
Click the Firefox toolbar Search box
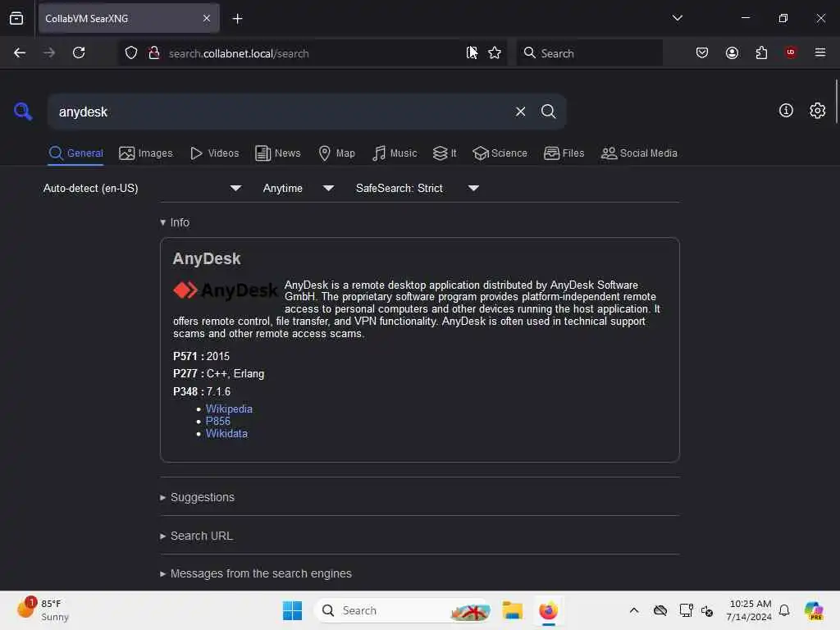point(589,53)
